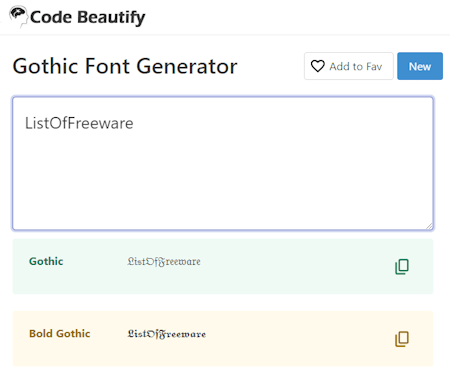Click the word Code in the header logo text

pos(51,17)
